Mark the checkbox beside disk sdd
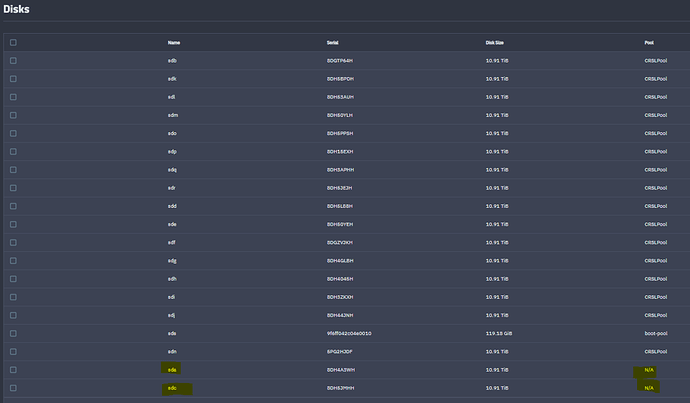The width and height of the screenshot is (690, 403). coord(13,206)
